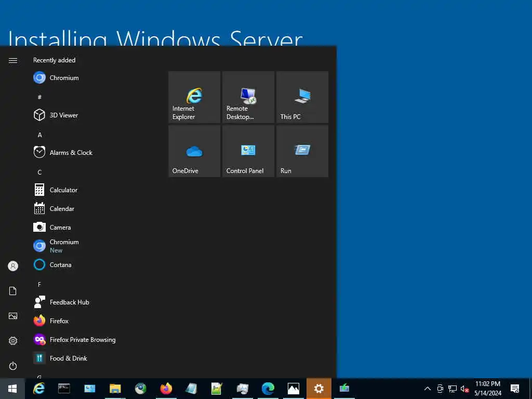532x399 pixels.
Task: Open Photos app from taskbar
Action: pyautogui.click(x=293, y=389)
